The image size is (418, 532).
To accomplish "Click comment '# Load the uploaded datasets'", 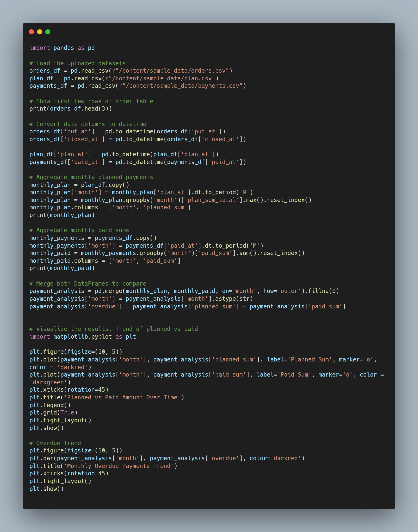I will [77, 63].
